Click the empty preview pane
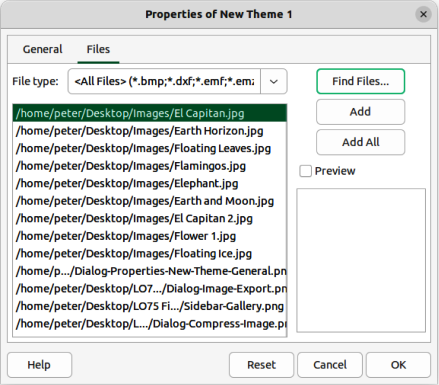The image size is (439, 385). pos(361,260)
